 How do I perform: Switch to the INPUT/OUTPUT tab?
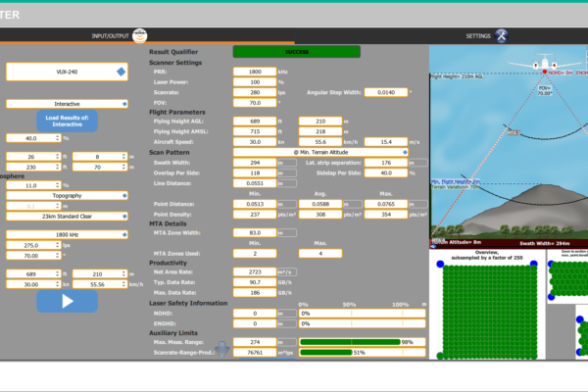(x=110, y=35)
